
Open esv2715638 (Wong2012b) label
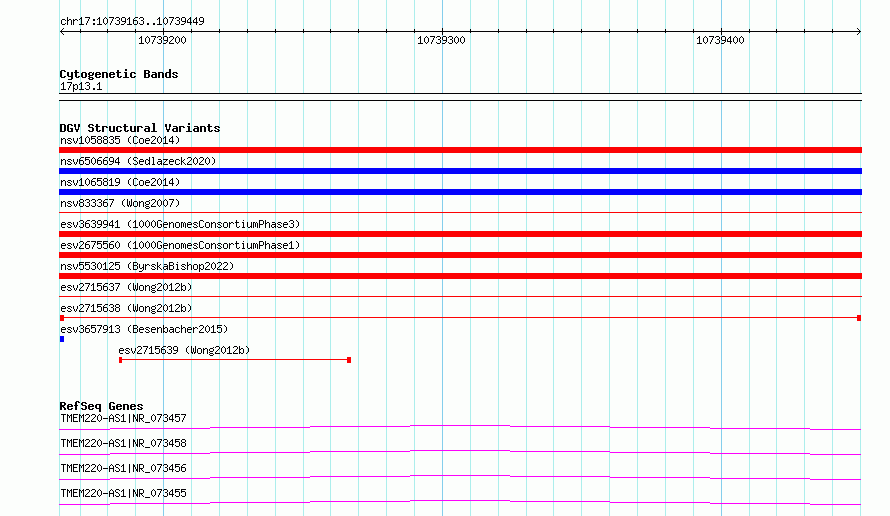tap(126, 308)
